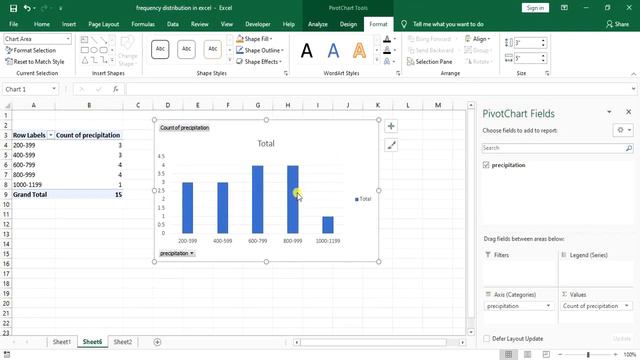Image resolution: width=640 pixels, height=360 pixels.
Task: Open the Selection Pane
Action: 430,62
